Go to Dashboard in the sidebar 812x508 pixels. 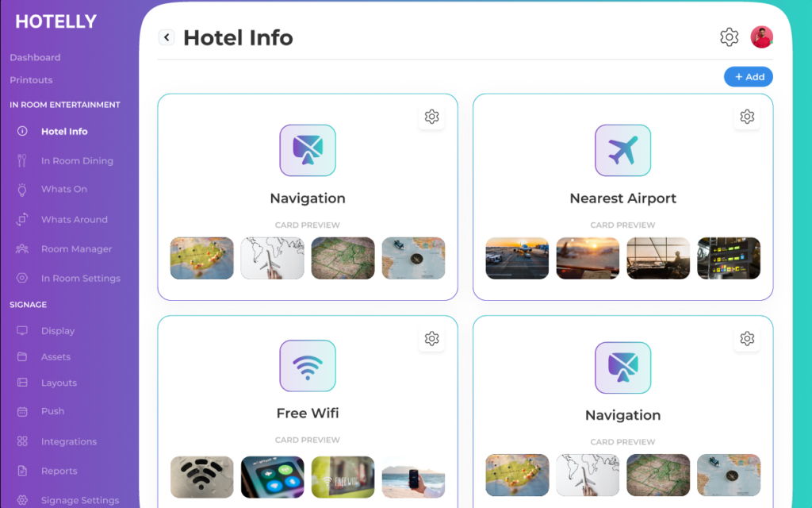click(x=35, y=58)
